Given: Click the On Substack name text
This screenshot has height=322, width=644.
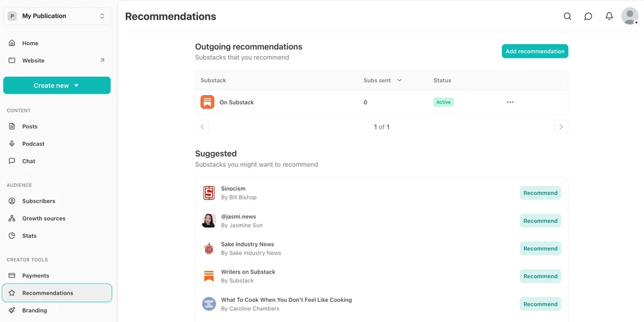Looking at the screenshot, I should pos(236,103).
